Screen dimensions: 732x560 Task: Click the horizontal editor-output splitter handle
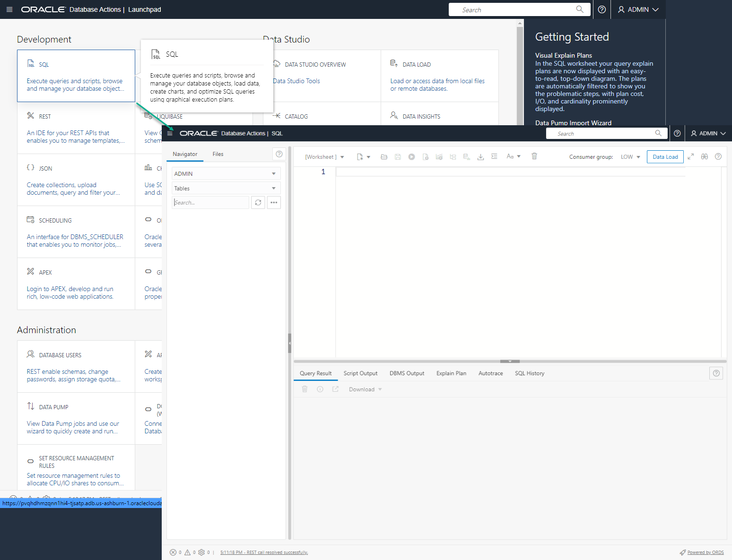coord(510,361)
